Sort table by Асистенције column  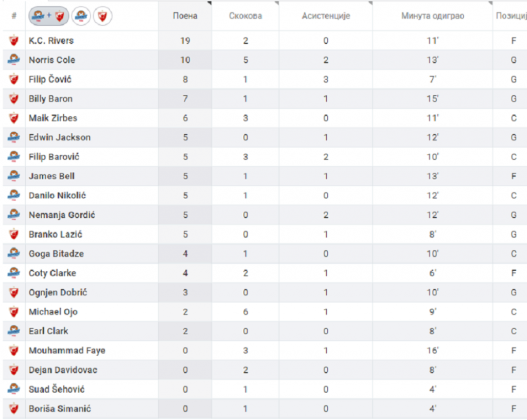pos(326,16)
